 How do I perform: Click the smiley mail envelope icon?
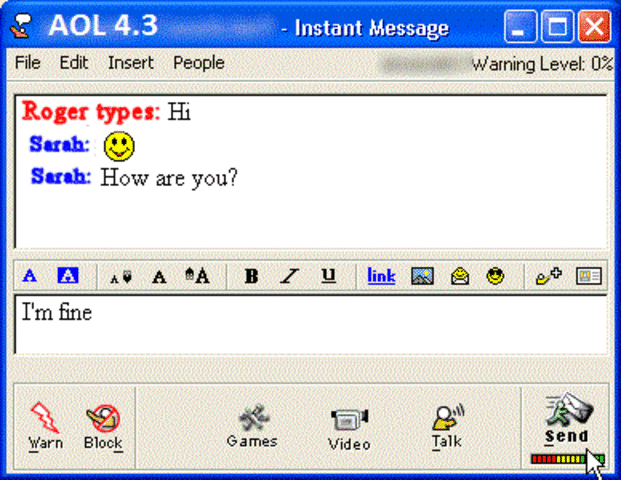point(460,276)
